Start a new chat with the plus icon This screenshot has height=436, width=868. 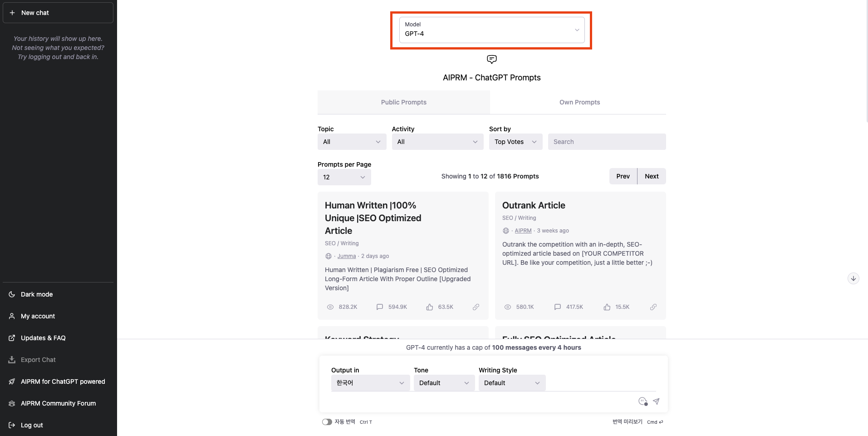tap(12, 13)
